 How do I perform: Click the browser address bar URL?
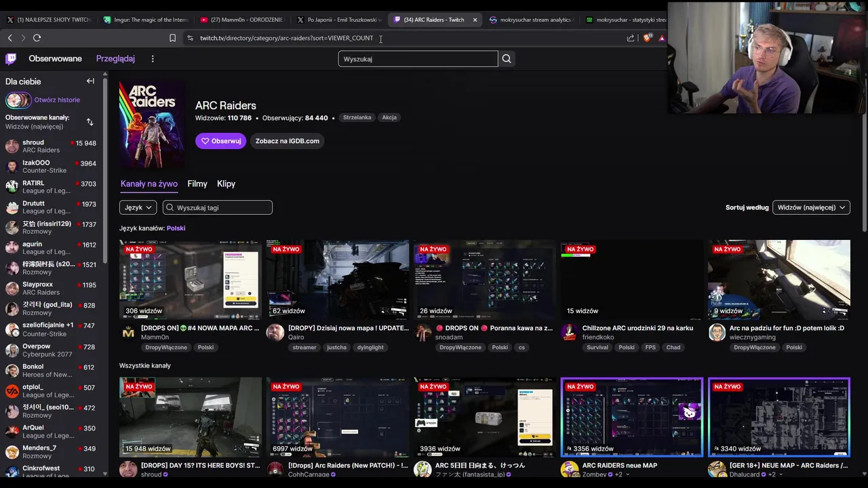click(286, 38)
